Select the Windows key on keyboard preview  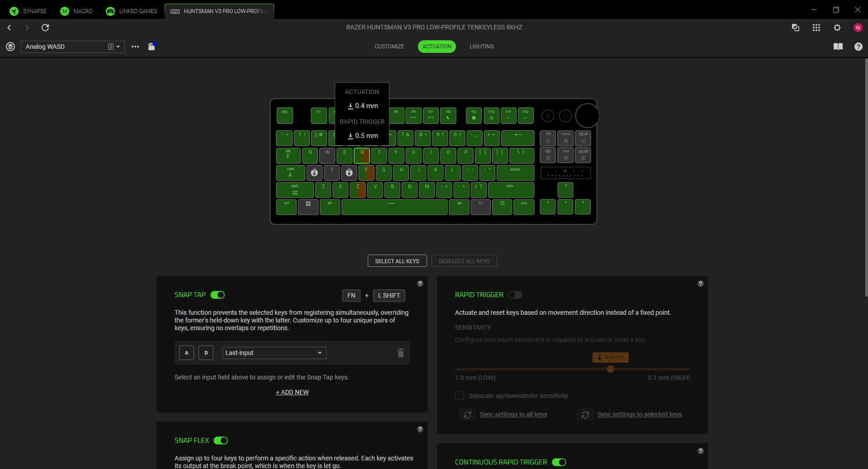coord(308,207)
